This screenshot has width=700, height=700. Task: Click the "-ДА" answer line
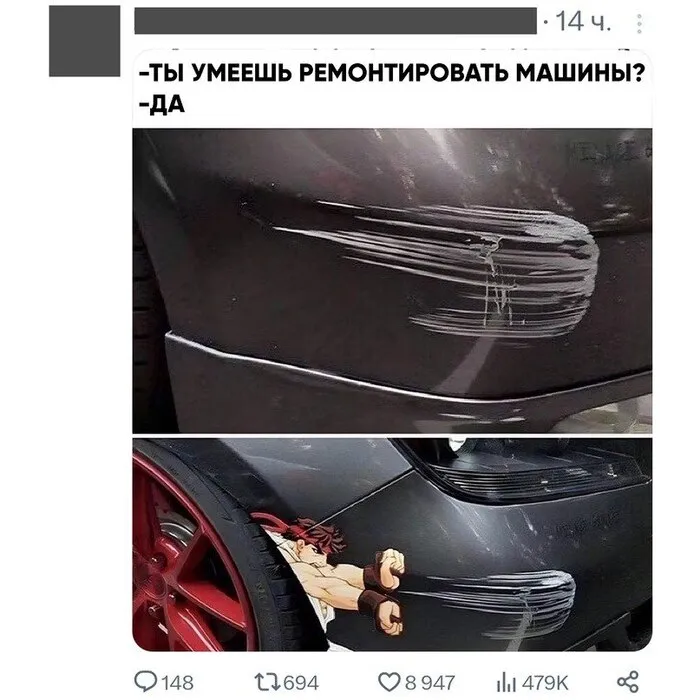162,105
